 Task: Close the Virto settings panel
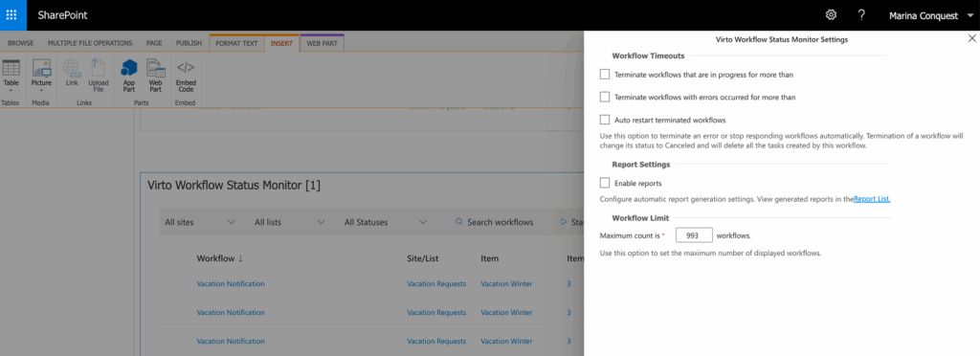[972, 38]
